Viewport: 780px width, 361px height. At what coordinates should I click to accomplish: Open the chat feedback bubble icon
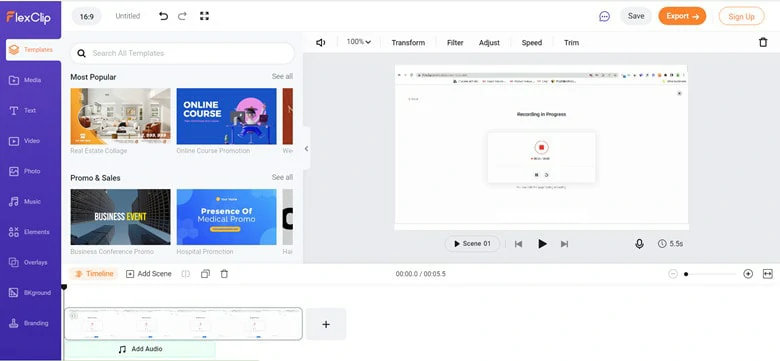click(604, 16)
